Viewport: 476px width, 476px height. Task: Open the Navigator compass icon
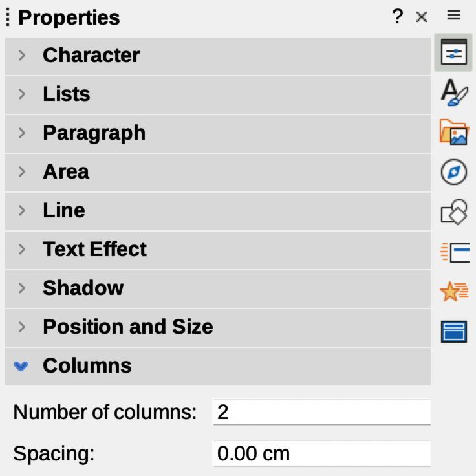click(453, 172)
